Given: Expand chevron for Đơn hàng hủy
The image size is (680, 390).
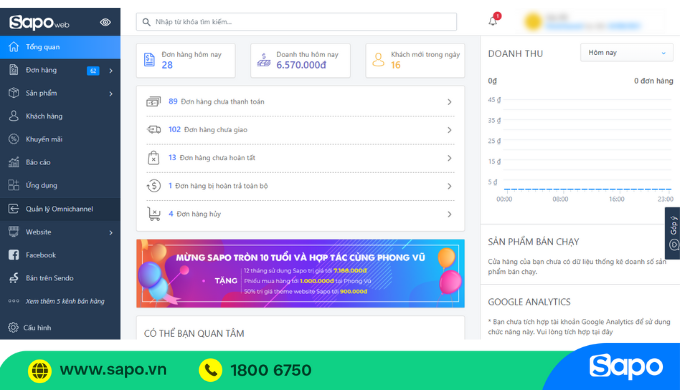Looking at the screenshot, I should coord(449,214).
